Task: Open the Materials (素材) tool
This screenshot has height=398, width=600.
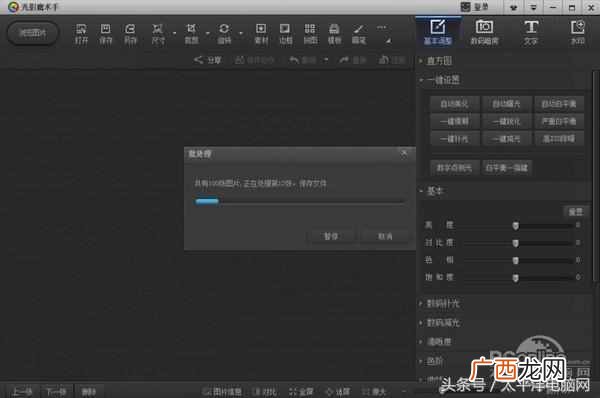Action: [x=261, y=29]
